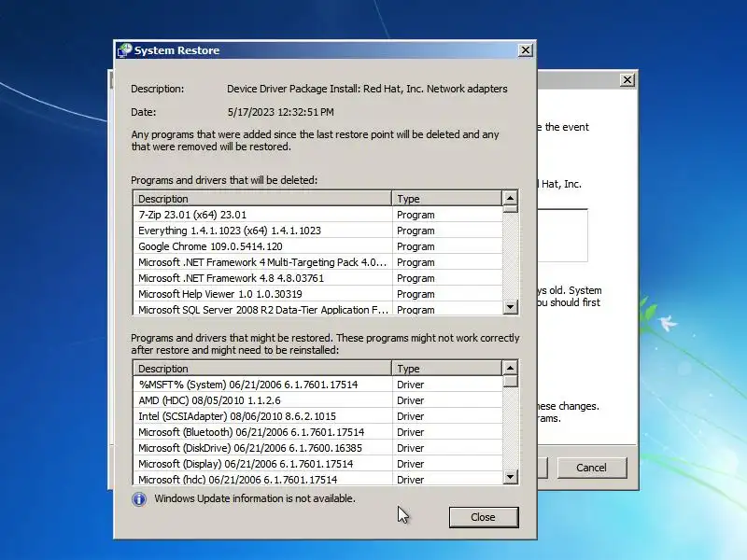Viewport: 747px width, 560px height.
Task: Click the Close button in System Restore
Action: (484, 517)
